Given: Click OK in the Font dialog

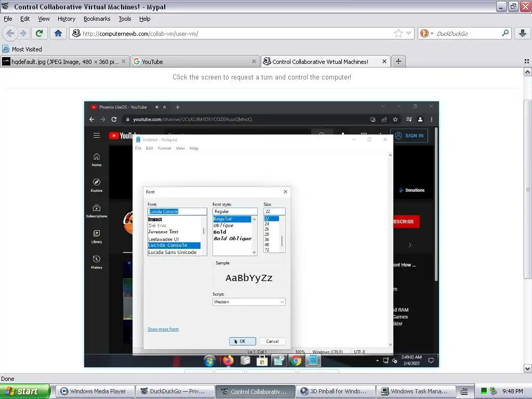Looking at the screenshot, I should (x=243, y=341).
